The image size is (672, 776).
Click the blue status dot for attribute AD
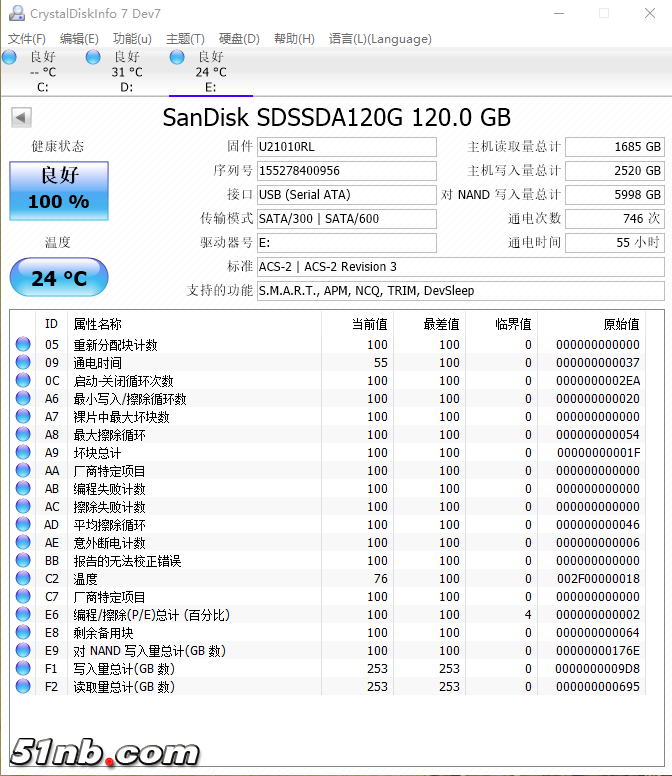pyautogui.click(x=23, y=524)
